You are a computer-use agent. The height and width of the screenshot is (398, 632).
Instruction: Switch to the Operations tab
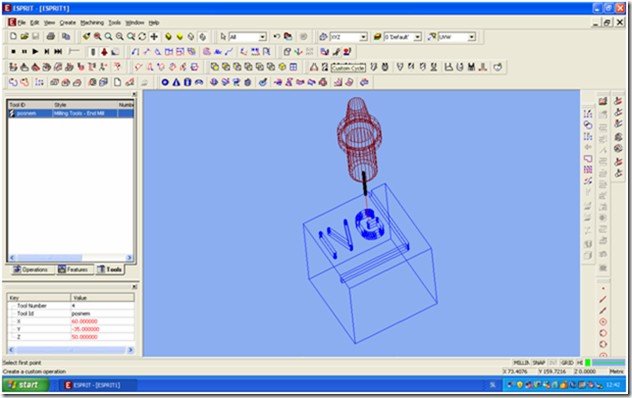click(x=31, y=269)
